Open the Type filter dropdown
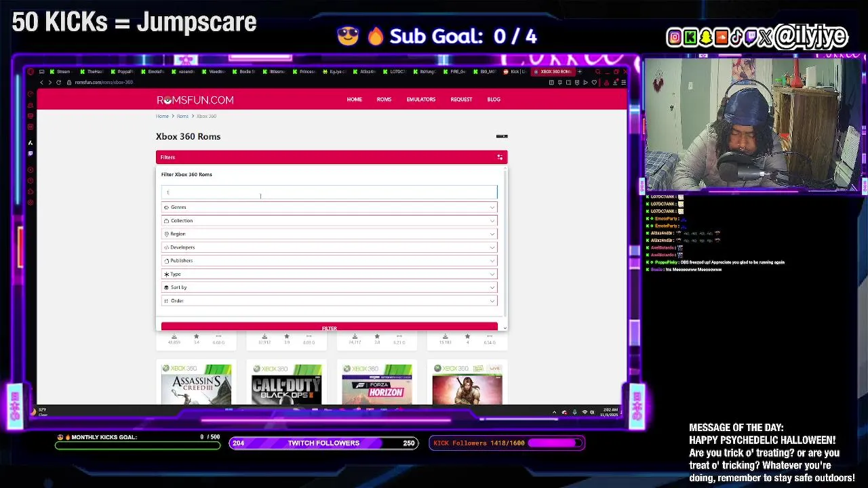This screenshot has width=868, height=488. [x=329, y=274]
